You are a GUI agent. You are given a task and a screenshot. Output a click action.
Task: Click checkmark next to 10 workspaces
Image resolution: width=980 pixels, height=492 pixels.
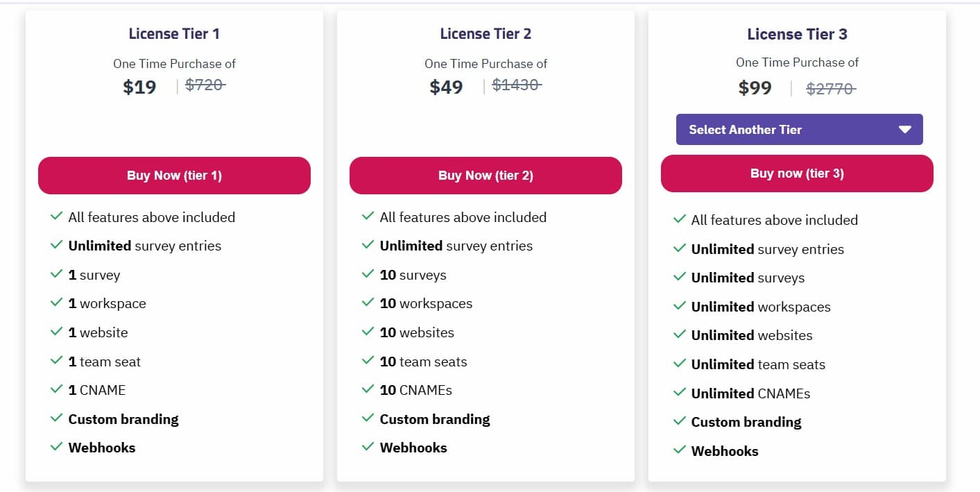(368, 303)
